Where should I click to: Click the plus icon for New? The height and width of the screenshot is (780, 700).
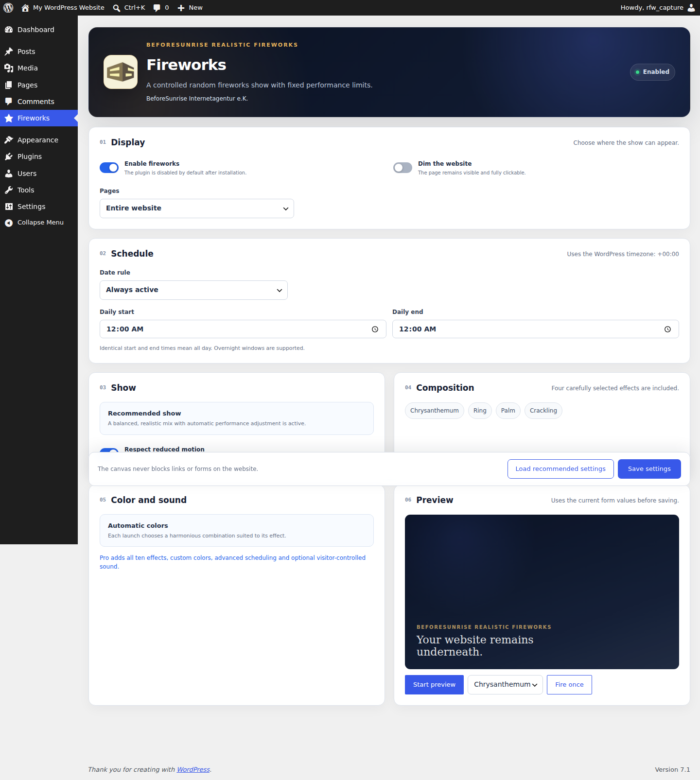181,8
